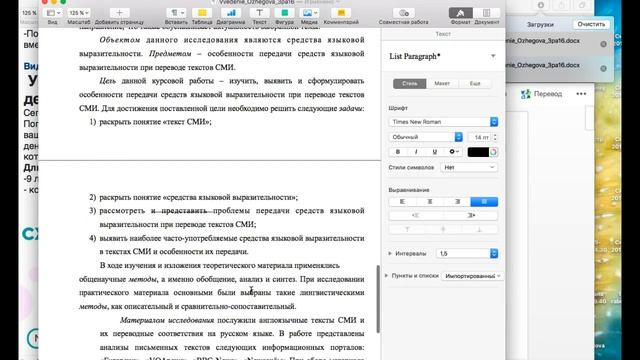Viewport: 640px width, 360px height.
Task: Open the Медиа media menu
Action: pyautogui.click(x=310, y=13)
